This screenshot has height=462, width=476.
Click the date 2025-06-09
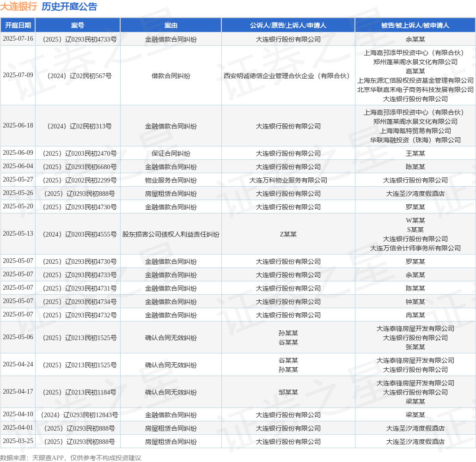(18, 152)
